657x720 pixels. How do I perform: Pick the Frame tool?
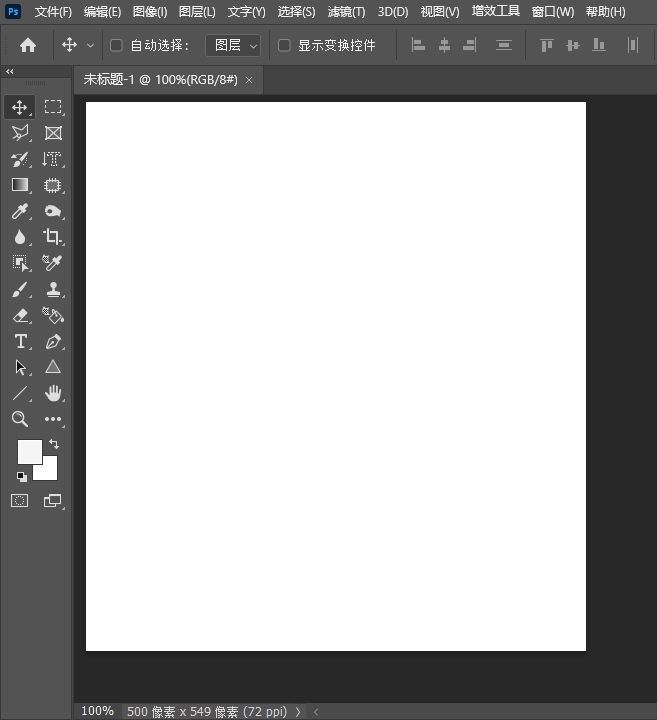(53, 133)
